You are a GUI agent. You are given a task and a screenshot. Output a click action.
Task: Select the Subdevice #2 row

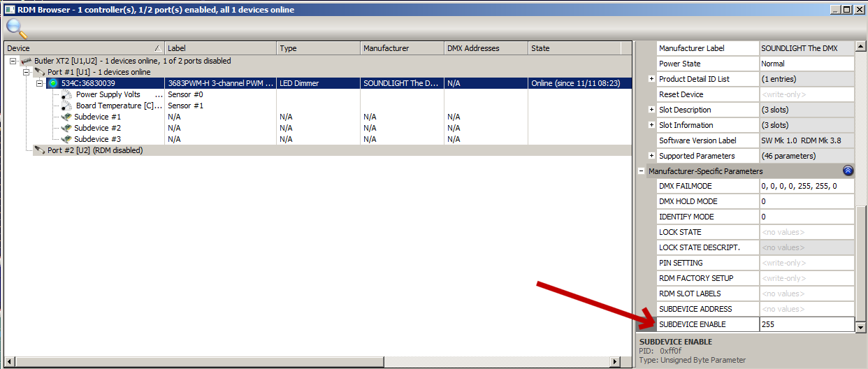coord(97,128)
